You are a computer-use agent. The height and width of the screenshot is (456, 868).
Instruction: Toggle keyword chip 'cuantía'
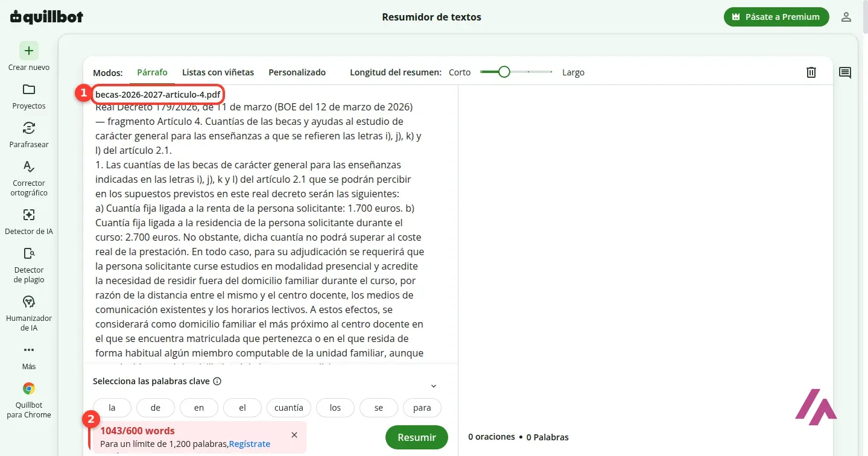click(289, 408)
